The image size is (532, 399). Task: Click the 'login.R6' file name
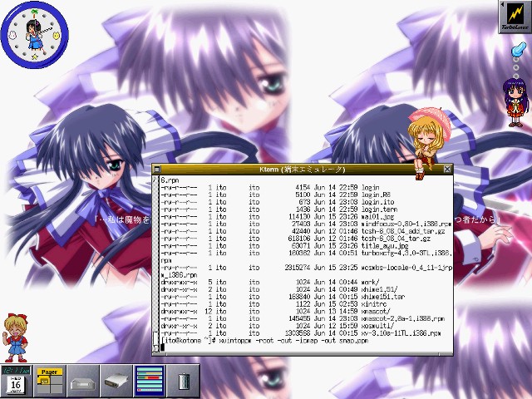[377, 195]
